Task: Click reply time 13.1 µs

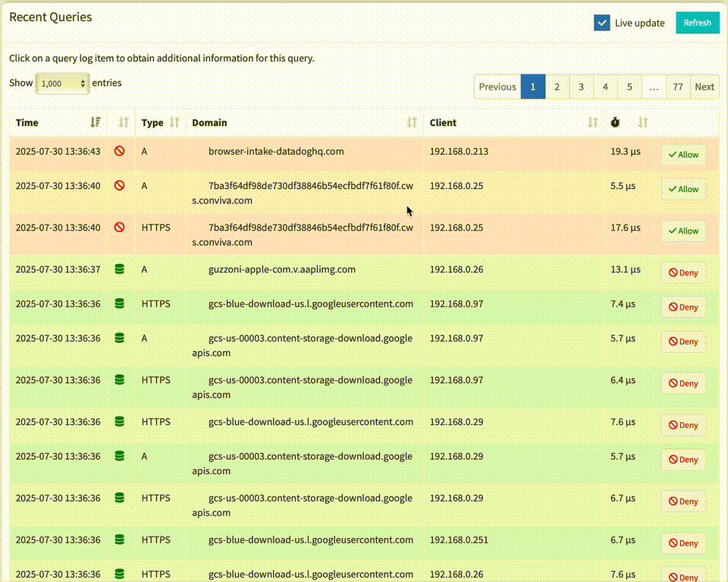Action: pyautogui.click(x=626, y=269)
